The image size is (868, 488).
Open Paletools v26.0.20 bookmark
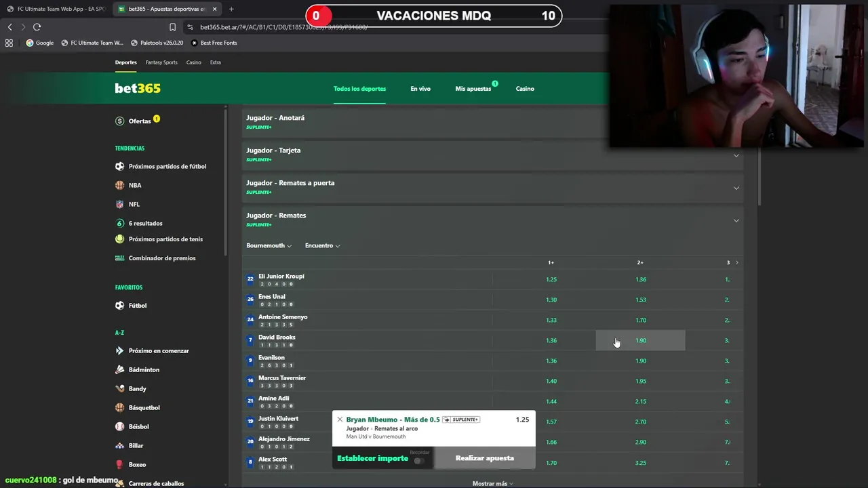tap(157, 43)
